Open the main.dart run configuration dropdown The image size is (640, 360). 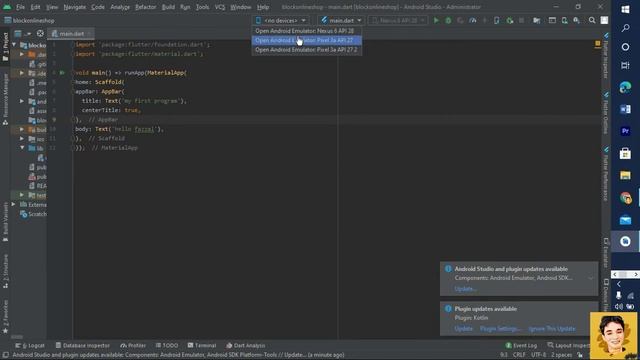click(x=341, y=20)
